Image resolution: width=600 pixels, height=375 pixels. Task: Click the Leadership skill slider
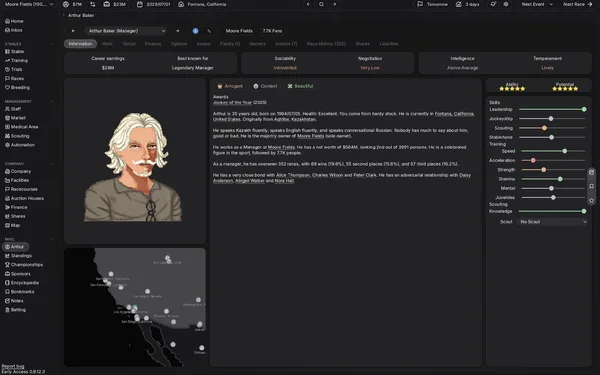[552, 109]
